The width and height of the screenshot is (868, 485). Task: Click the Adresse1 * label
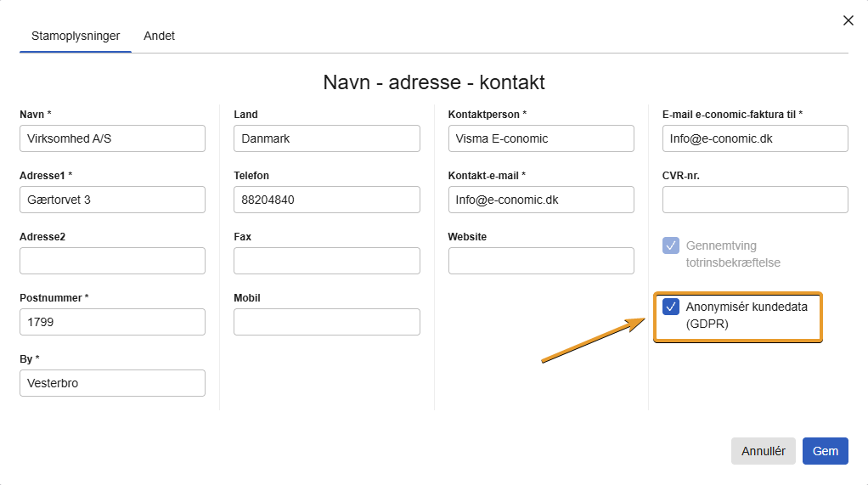(x=46, y=176)
